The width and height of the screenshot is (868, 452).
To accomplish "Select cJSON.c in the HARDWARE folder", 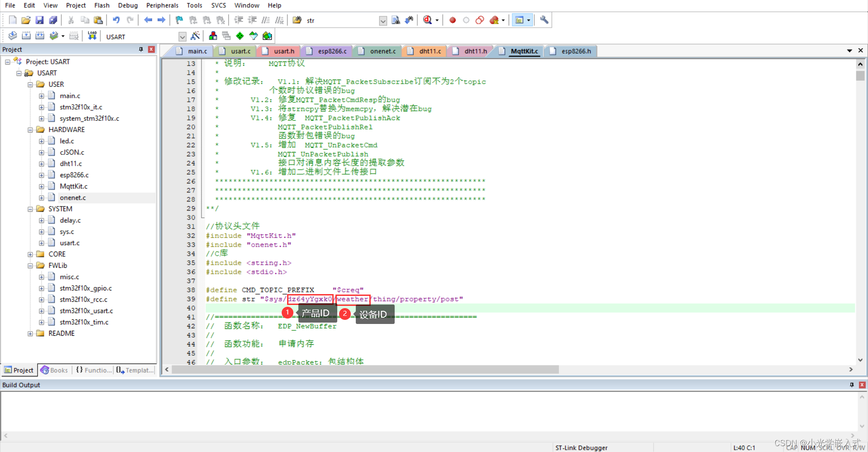I will tap(72, 152).
